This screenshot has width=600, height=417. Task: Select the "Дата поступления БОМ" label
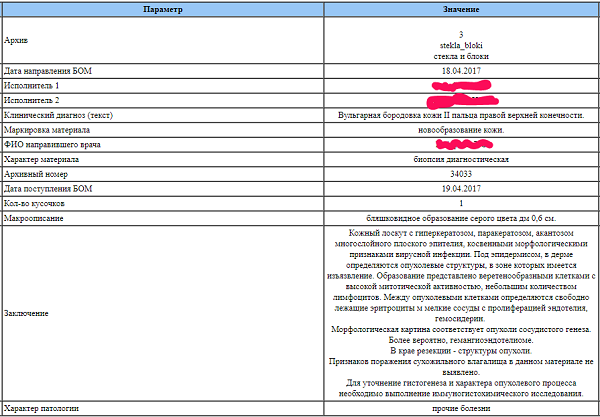[48, 189]
